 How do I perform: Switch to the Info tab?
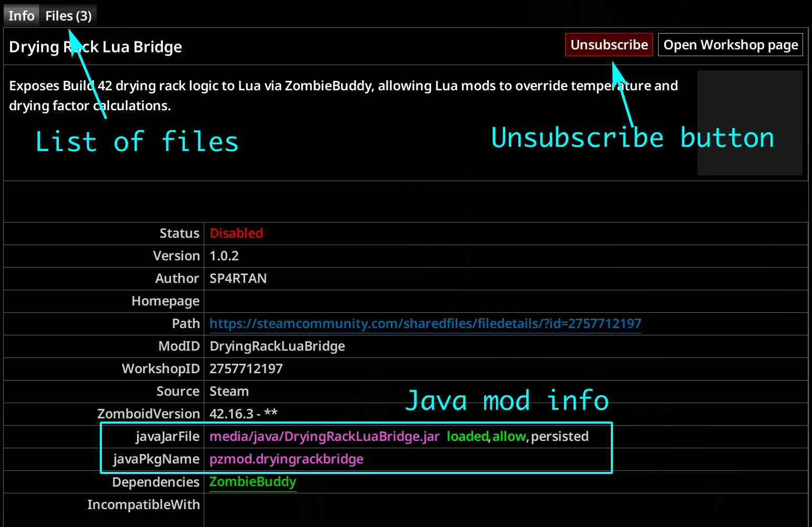pos(21,16)
